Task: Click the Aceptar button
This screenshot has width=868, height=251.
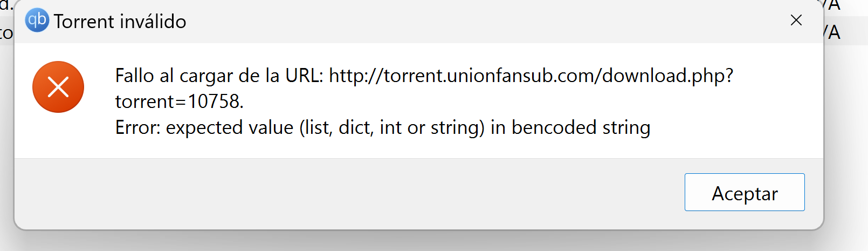Action: [x=745, y=192]
